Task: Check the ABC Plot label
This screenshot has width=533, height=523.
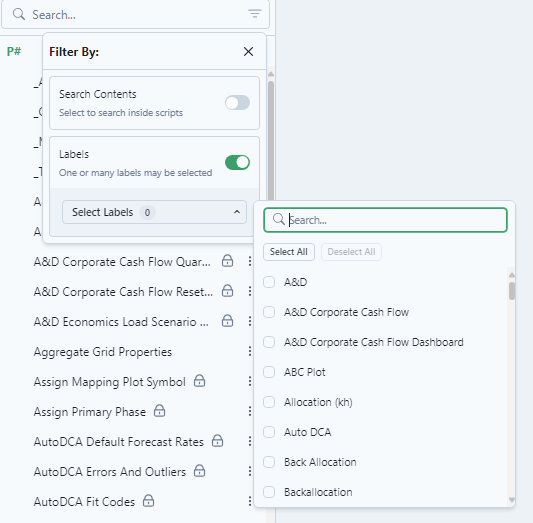Action: click(x=269, y=372)
